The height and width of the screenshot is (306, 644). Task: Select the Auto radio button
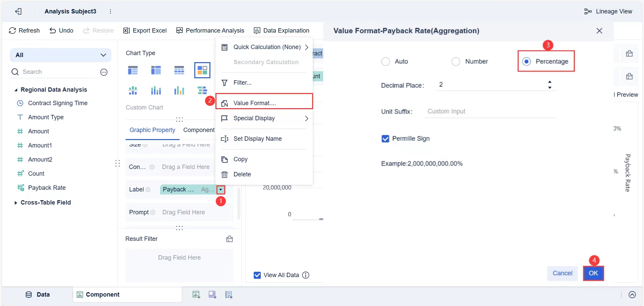click(386, 61)
